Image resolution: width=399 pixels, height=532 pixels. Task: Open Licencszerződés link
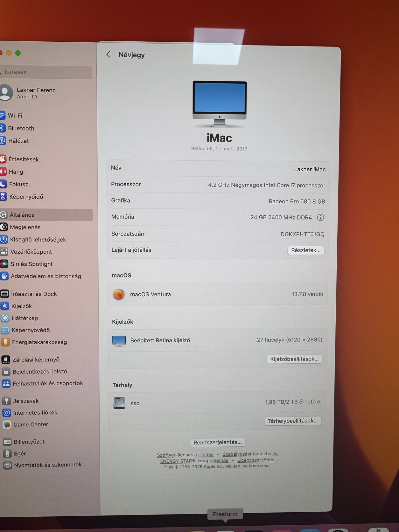(256, 460)
